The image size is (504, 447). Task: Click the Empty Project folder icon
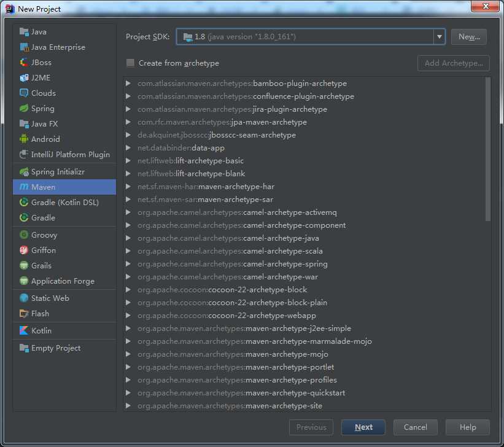[24, 348]
